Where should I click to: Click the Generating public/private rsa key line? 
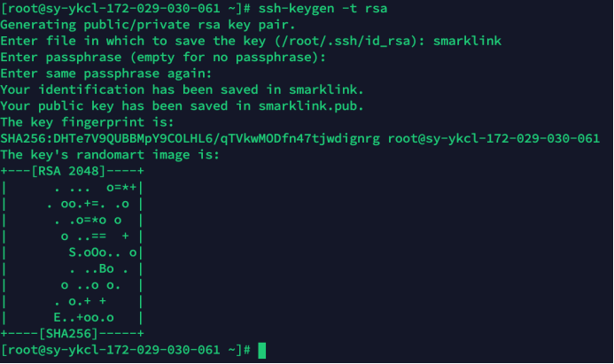click(148, 25)
